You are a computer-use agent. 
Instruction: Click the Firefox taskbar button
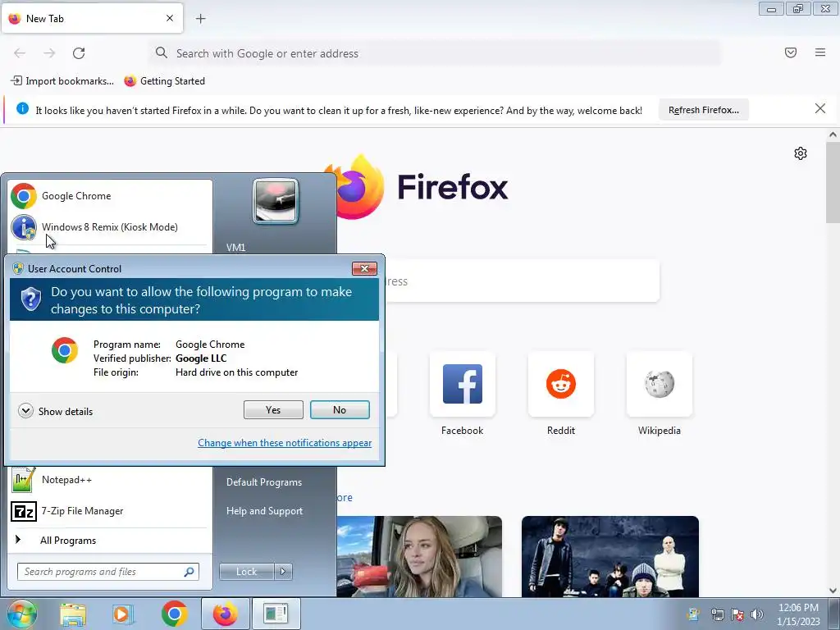225,614
